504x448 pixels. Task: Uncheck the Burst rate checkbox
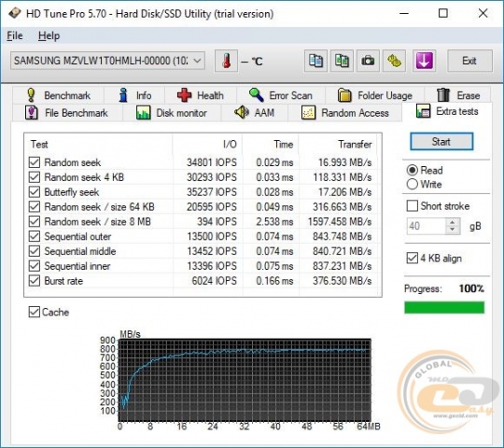35,281
